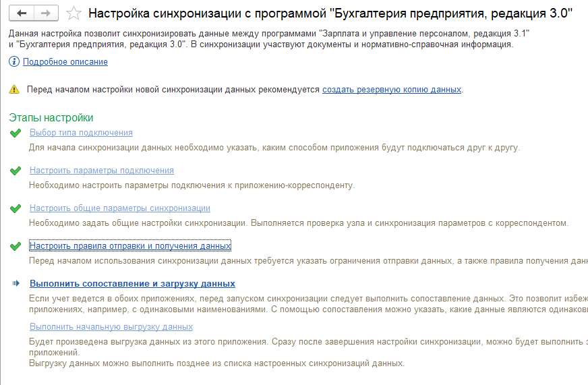Open the Подробное описание link
The height and width of the screenshot is (385, 588).
pyautogui.click(x=65, y=62)
